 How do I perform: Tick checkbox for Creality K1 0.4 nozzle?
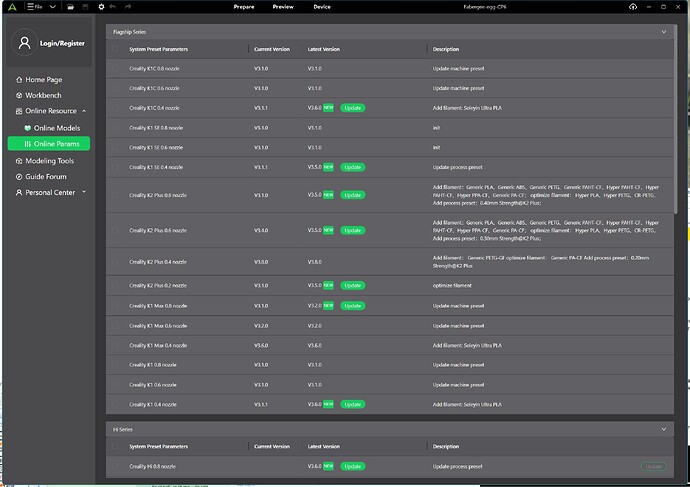coord(115,404)
